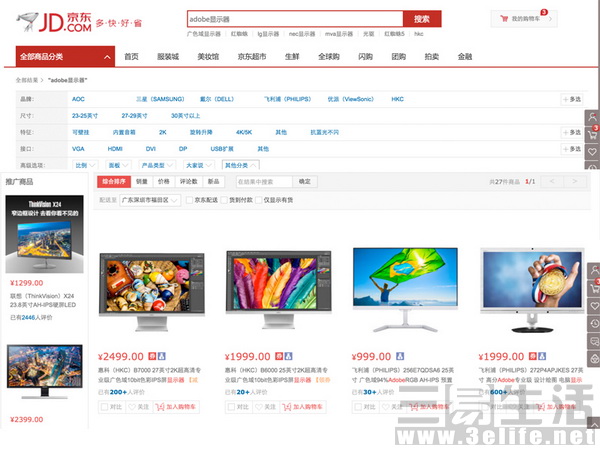Add Philips 272P4APJKES to cart via 加入购物车

pyautogui.click(x=556, y=407)
